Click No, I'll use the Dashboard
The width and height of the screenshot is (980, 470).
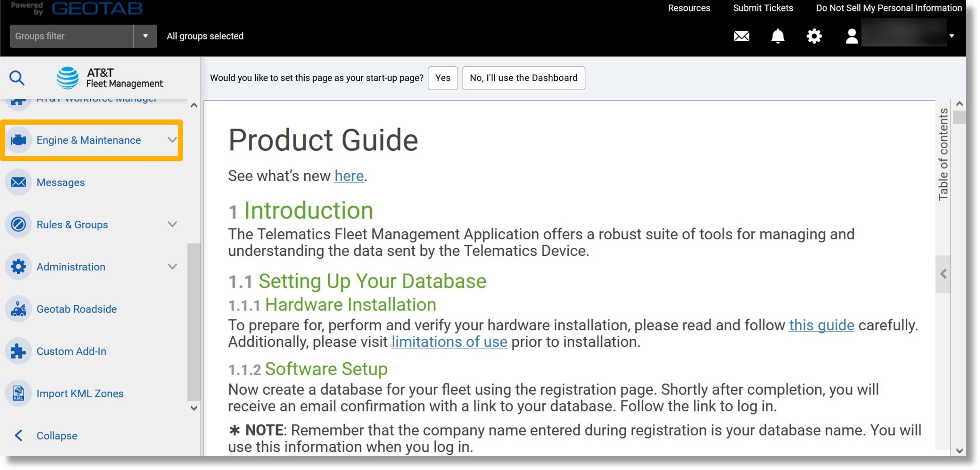click(523, 78)
